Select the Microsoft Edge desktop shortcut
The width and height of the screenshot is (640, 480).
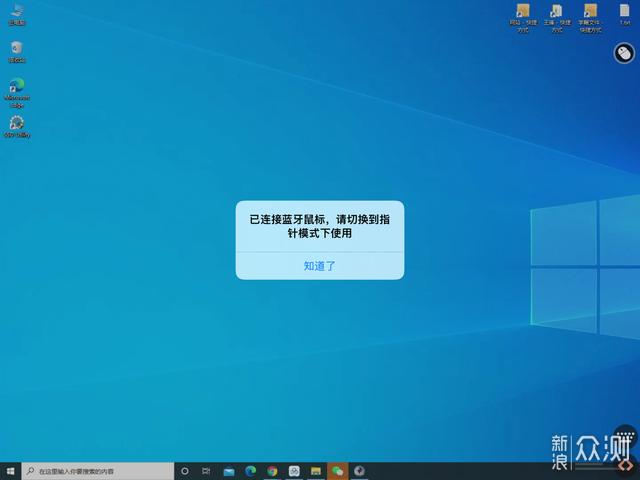[x=17, y=93]
